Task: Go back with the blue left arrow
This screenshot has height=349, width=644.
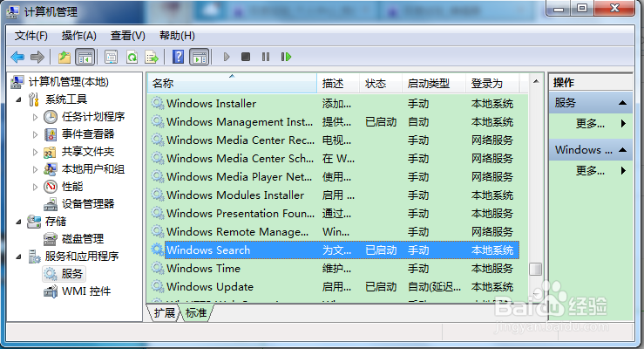Action: click(x=17, y=57)
